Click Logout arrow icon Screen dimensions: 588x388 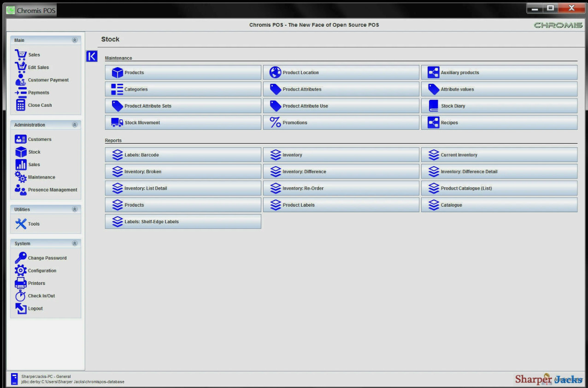pos(21,308)
